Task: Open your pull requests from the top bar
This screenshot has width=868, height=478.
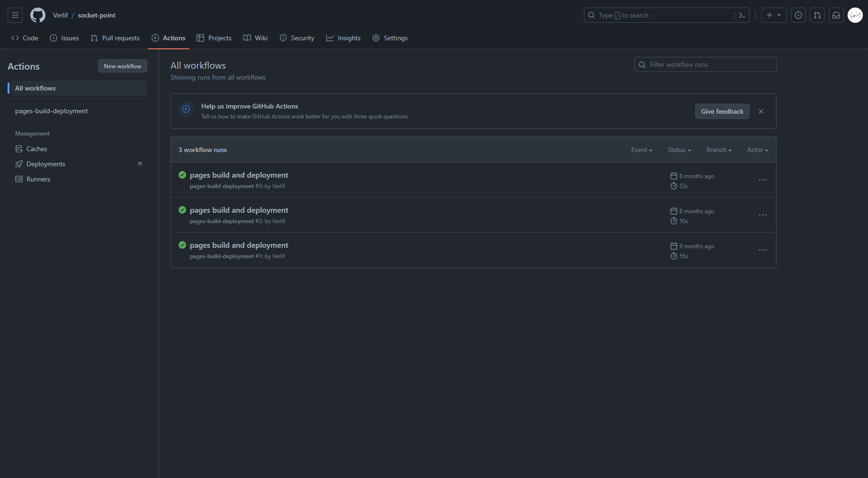Action: [817, 15]
